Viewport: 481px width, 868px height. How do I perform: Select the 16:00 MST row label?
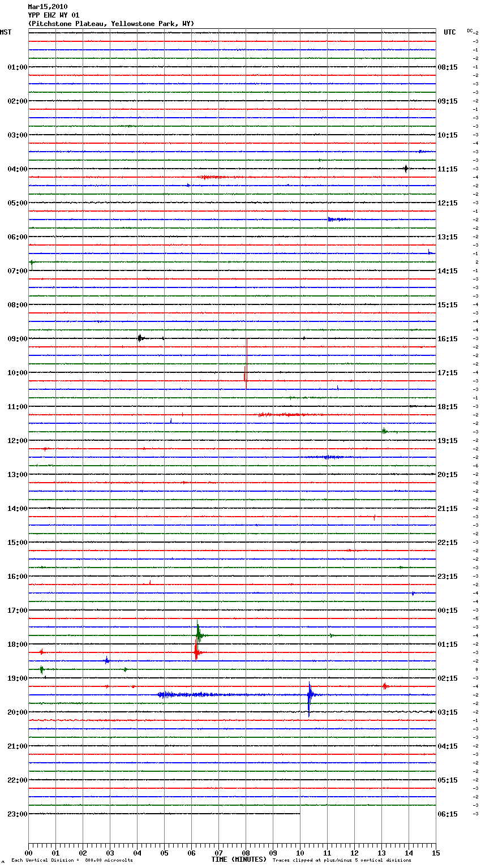pos(18,577)
